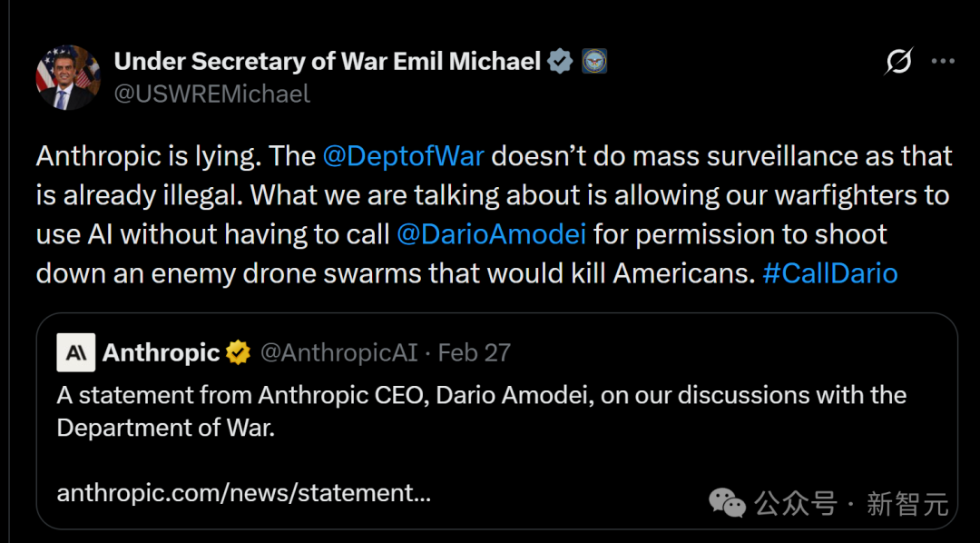Click the Anthropic name in quoted post
Screen dimensions: 980x543
(x=162, y=352)
